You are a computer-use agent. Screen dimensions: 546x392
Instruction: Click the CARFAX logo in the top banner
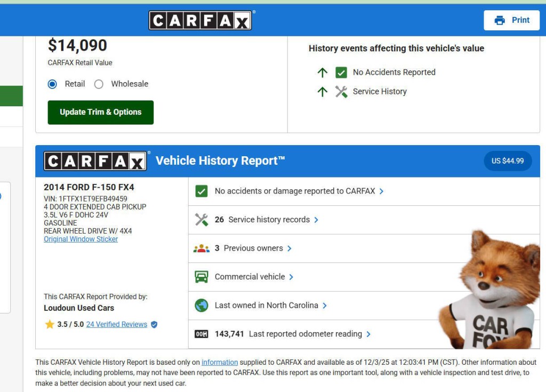click(200, 20)
